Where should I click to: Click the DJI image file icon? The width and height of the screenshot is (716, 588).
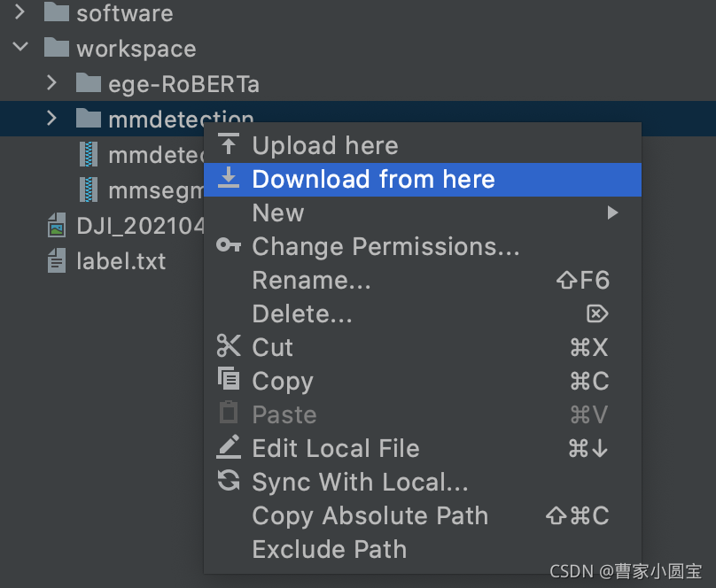click(57, 225)
